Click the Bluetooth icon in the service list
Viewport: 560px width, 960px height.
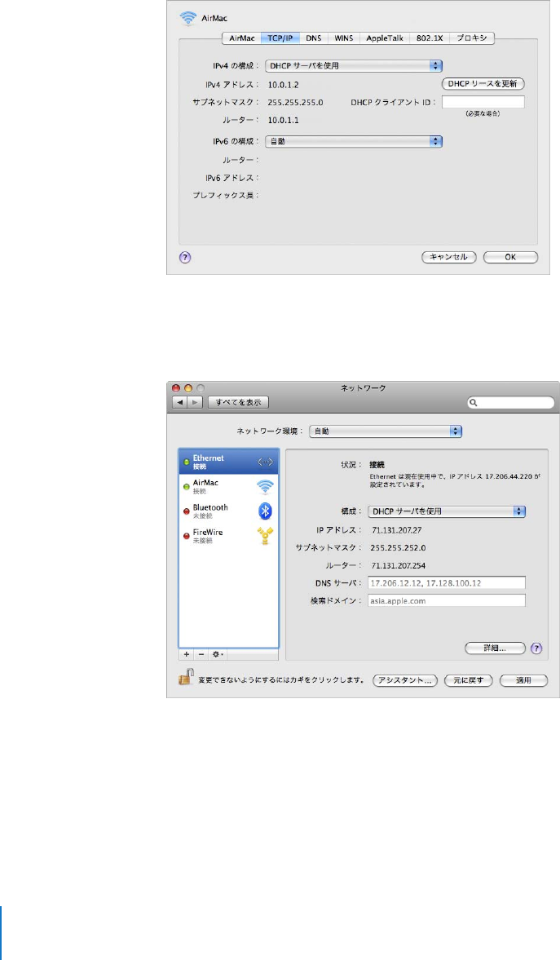[x=264, y=511]
